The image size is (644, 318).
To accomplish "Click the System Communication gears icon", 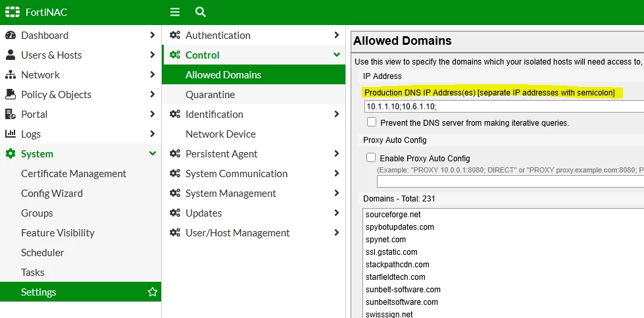I will [175, 173].
